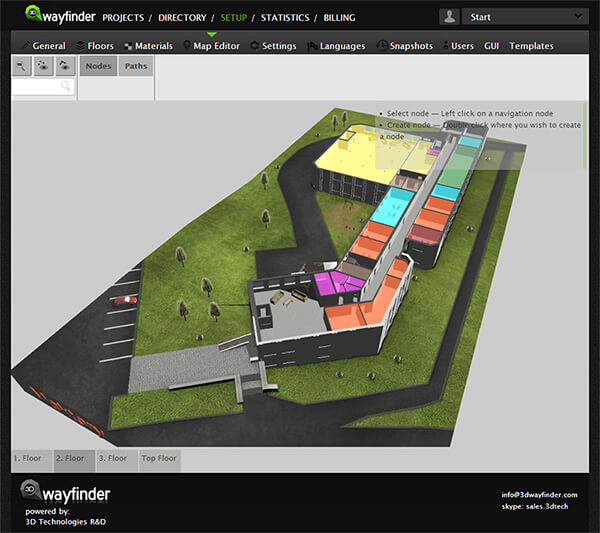The width and height of the screenshot is (600, 533).
Task: Click the user profile avatar icon
Action: pos(449,17)
